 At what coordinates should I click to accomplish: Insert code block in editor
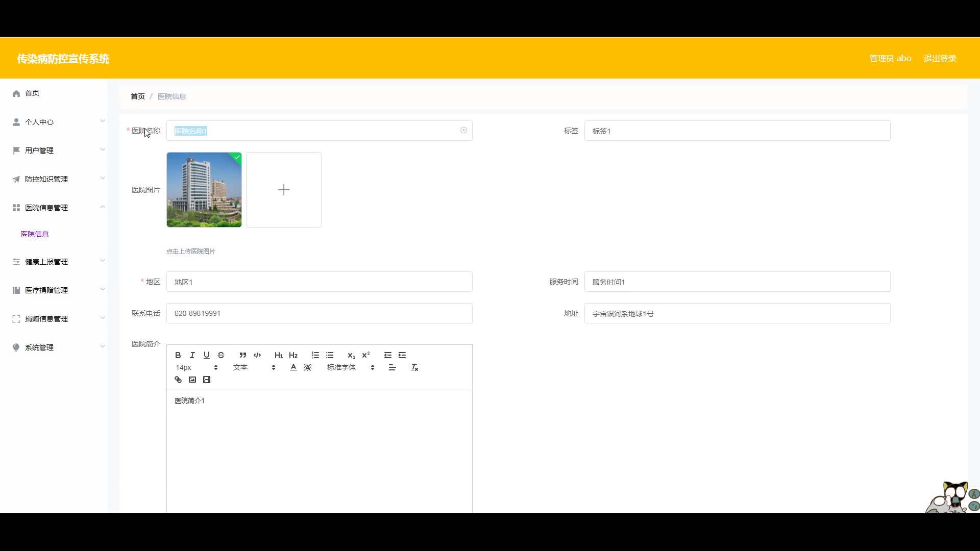point(257,355)
